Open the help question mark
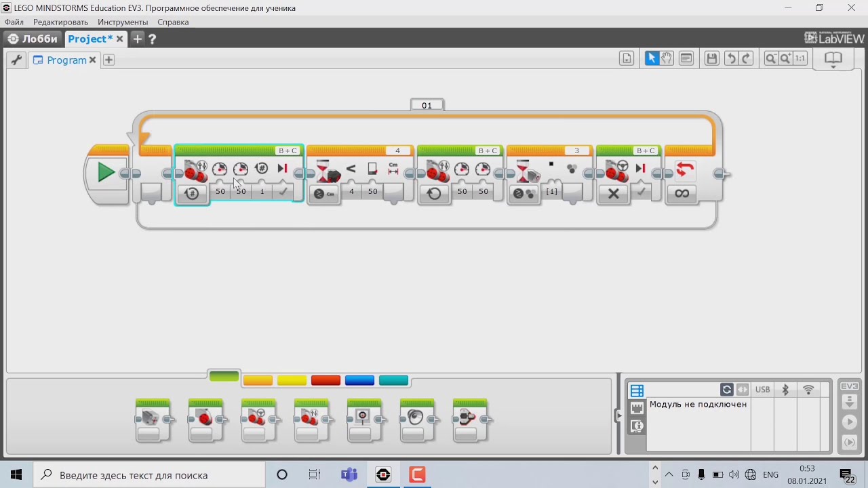 [x=152, y=39]
